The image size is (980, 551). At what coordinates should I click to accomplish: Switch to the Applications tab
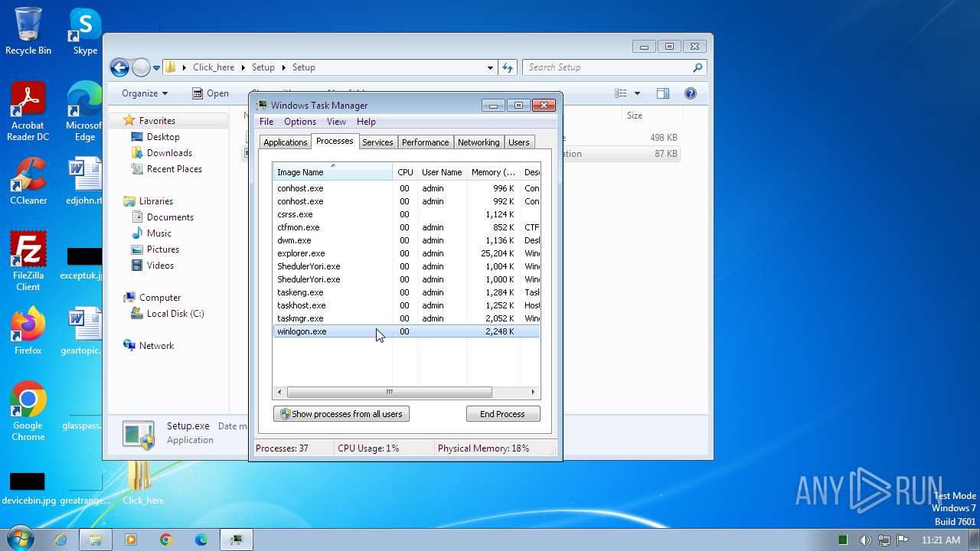[x=285, y=142]
